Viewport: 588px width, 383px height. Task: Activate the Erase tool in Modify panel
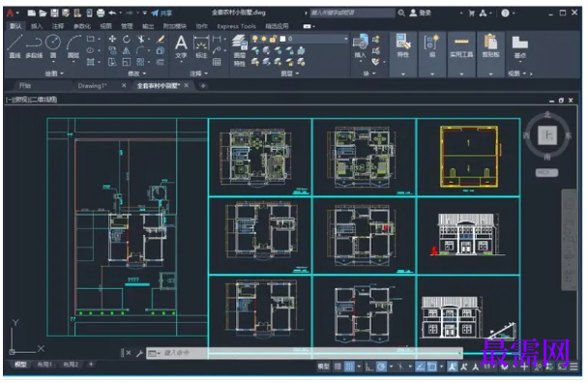[x=161, y=39]
